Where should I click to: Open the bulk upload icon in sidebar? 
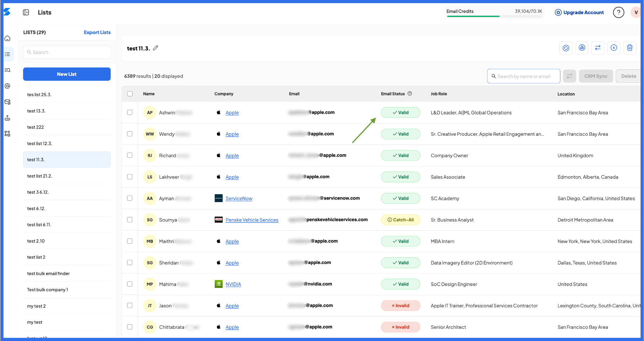pyautogui.click(x=8, y=118)
